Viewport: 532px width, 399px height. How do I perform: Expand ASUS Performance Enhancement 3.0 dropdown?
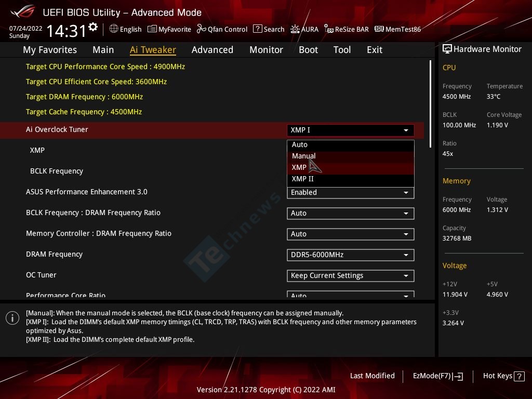click(x=351, y=192)
